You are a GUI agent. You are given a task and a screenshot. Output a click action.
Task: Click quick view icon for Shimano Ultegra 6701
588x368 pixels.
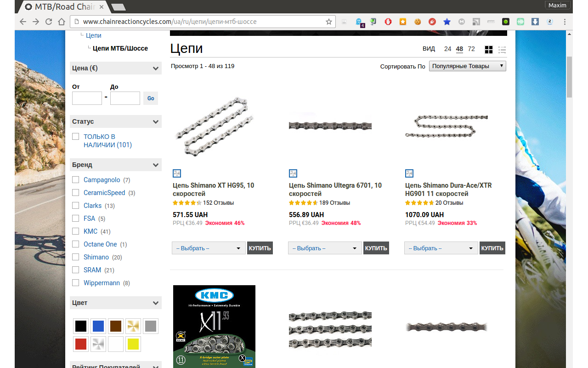coord(293,173)
